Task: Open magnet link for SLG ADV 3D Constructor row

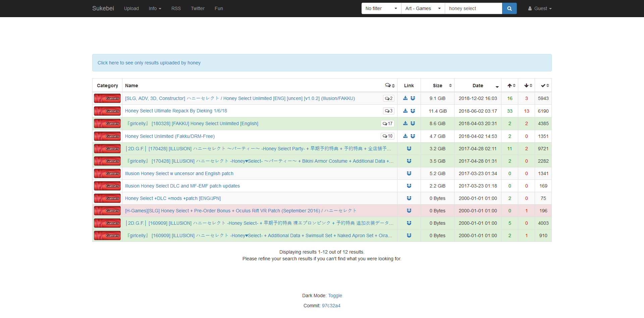Action: coord(413,98)
